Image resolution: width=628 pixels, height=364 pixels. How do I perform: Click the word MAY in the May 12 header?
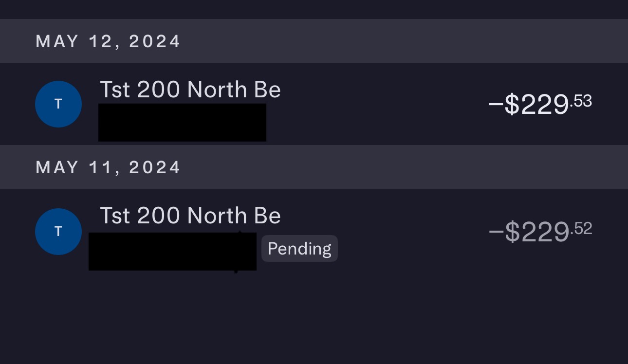click(57, 41)
